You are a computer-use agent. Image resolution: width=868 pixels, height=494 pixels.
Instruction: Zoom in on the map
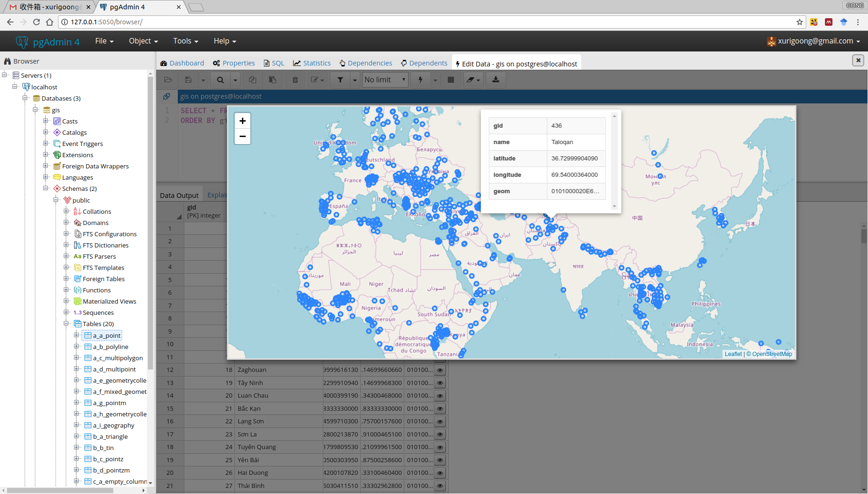click(x=242, y=121)
